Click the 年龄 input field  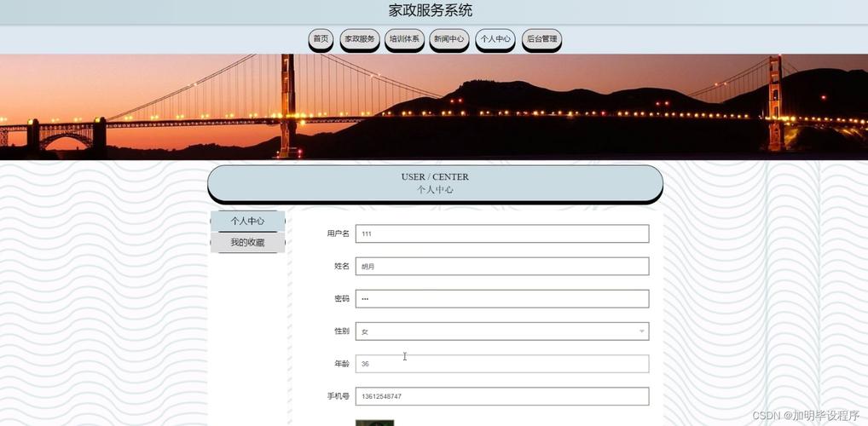501,364
